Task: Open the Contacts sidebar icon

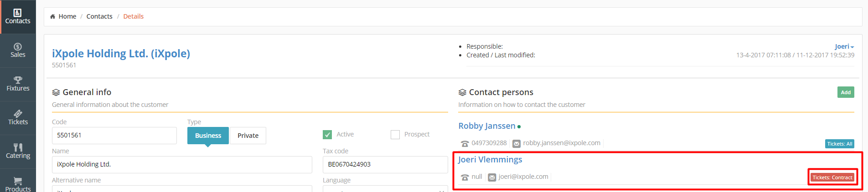Action: [17, 13]
